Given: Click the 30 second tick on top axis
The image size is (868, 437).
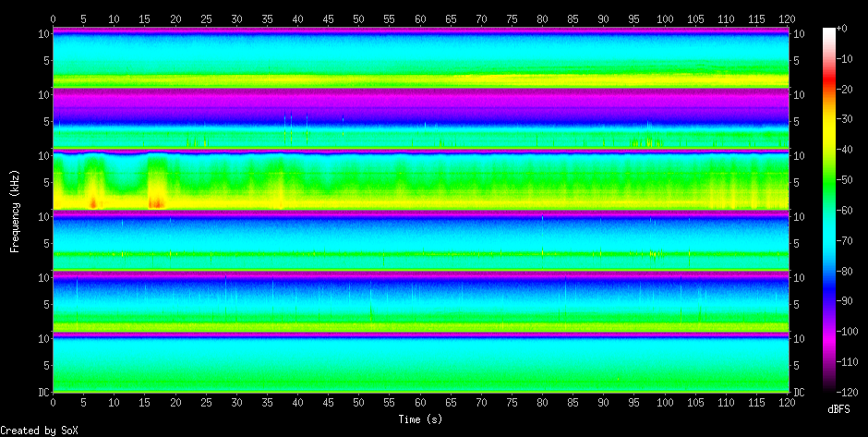Looking at the screenshot, I should (x=236, y=18).
